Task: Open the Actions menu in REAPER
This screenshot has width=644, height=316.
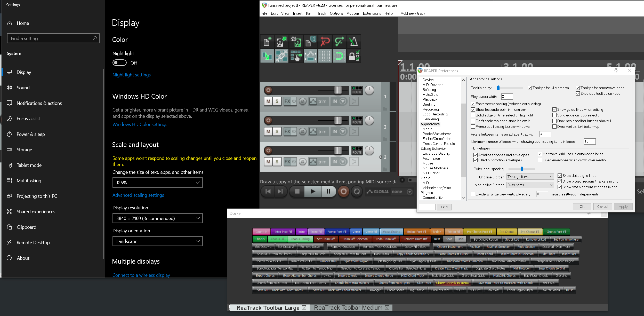Action: coord(352,13)
